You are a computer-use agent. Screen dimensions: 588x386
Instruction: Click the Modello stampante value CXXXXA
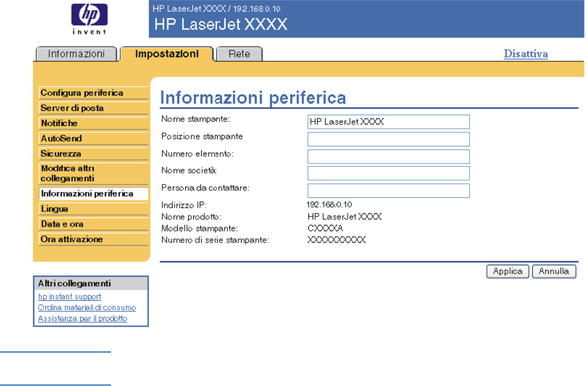(325, 228)
